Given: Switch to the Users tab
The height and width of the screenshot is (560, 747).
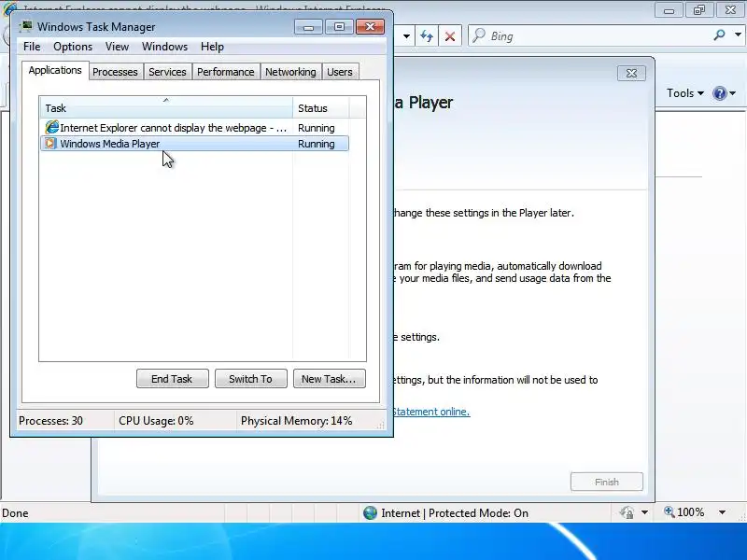Looking at the screenshot, I should (340, 72).
